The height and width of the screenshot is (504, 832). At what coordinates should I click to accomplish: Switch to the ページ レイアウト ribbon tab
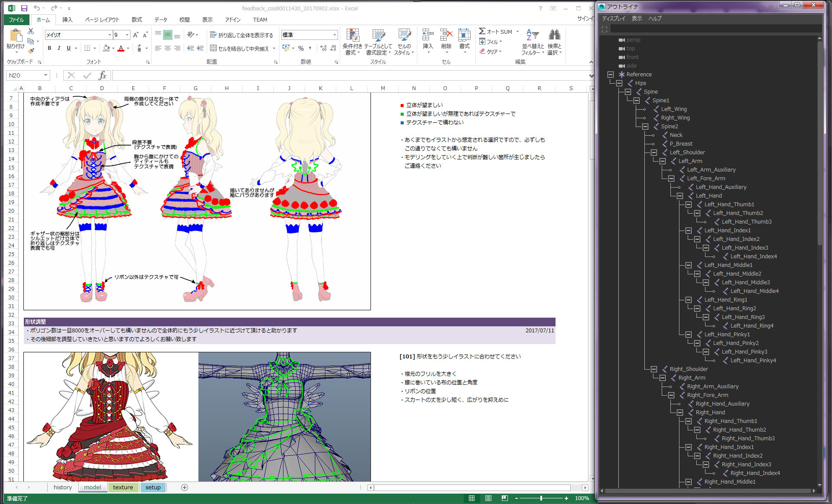pos(102,20)
